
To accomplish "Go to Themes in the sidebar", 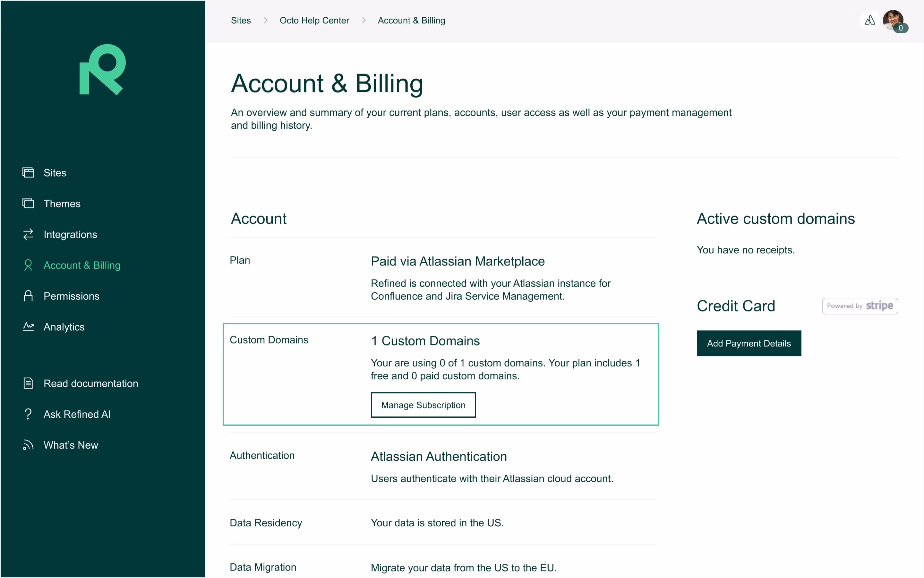I will coord(62,203).
